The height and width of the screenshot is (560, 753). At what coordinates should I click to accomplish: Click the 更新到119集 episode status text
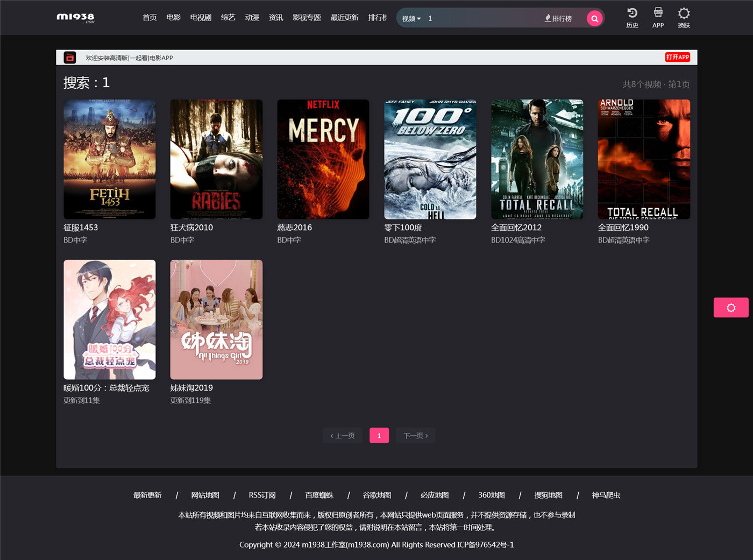pyautogui.click(x=190, y=400)
